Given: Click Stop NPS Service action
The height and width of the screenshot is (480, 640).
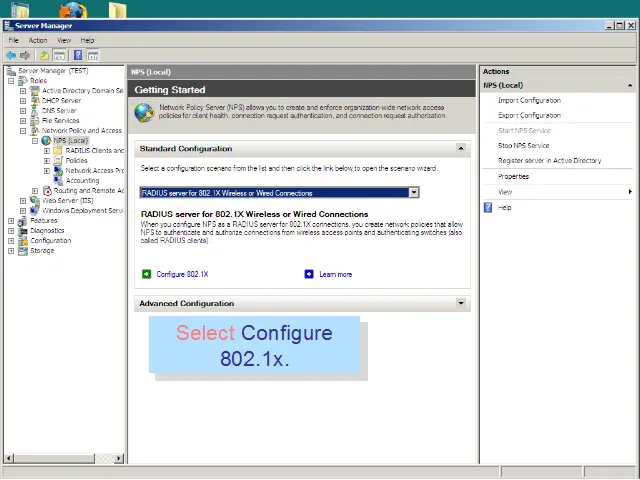Looking at the screenshot, I should pos(524,146).
